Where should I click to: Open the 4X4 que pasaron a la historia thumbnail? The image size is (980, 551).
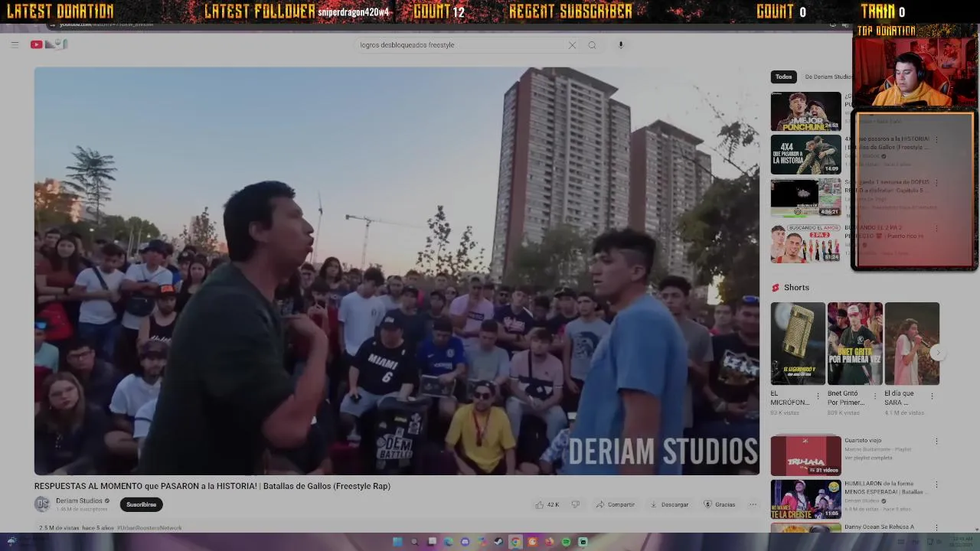click(805, 155)
